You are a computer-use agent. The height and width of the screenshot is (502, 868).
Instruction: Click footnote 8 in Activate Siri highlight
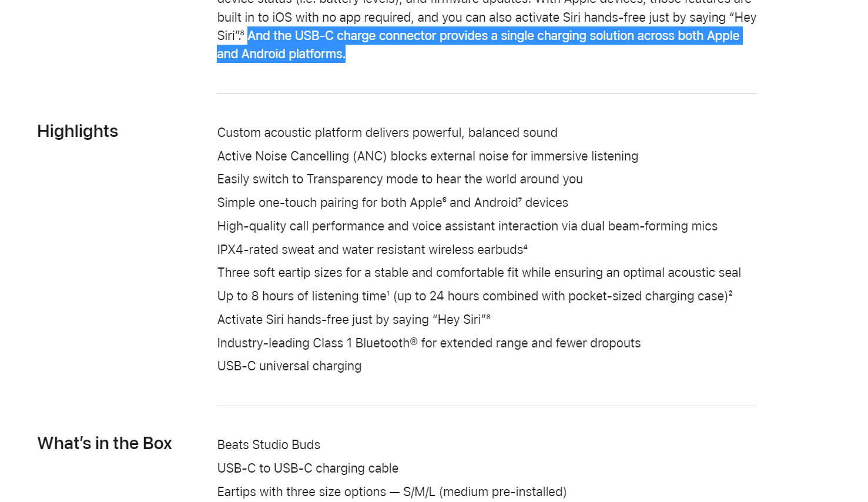tap(488, 316)
